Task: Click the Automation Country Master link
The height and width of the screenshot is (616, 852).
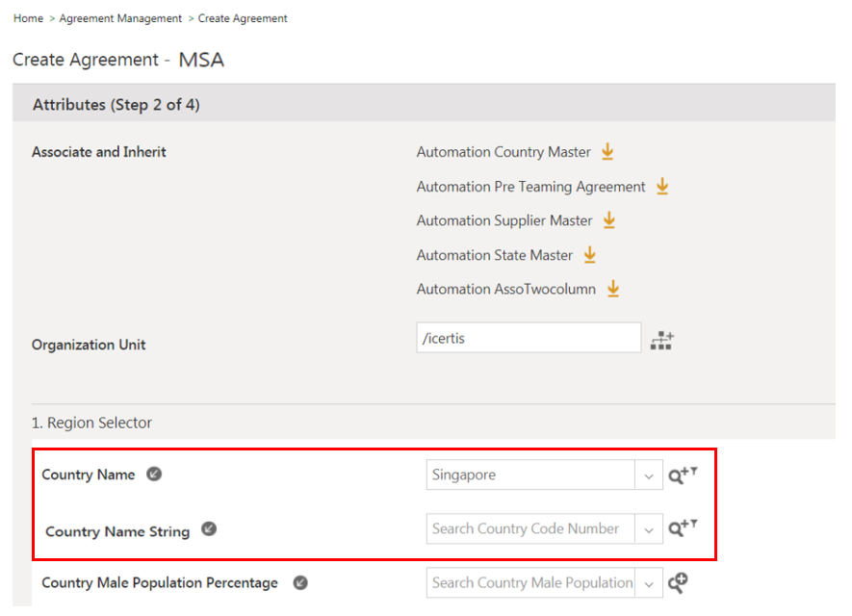Action: click(x=503, y=152)
